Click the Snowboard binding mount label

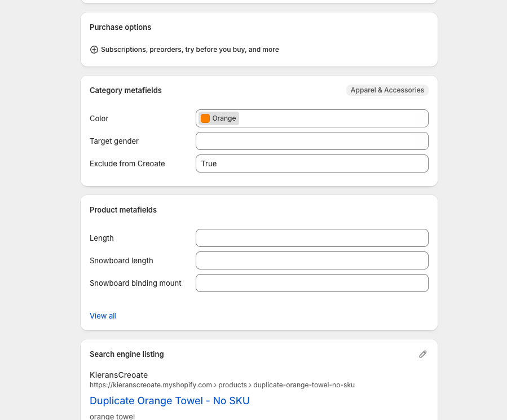(135, 283)
